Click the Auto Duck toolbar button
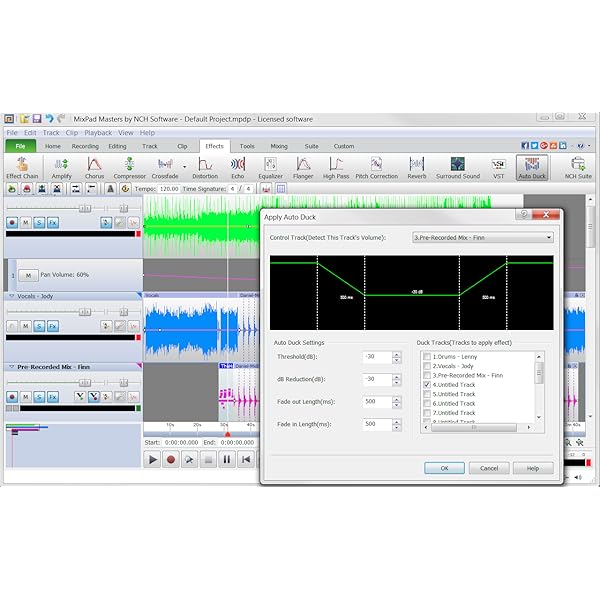Screen dimensions: 600x600 (532, 168)
